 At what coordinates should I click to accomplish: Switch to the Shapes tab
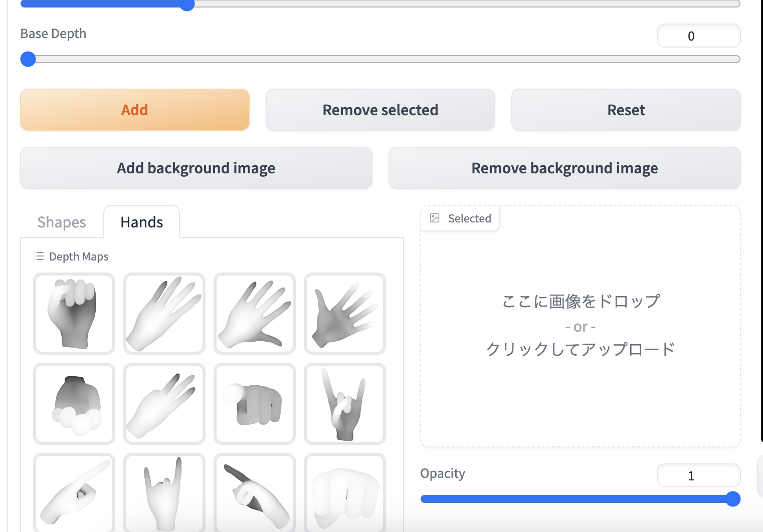click(61, 222)
